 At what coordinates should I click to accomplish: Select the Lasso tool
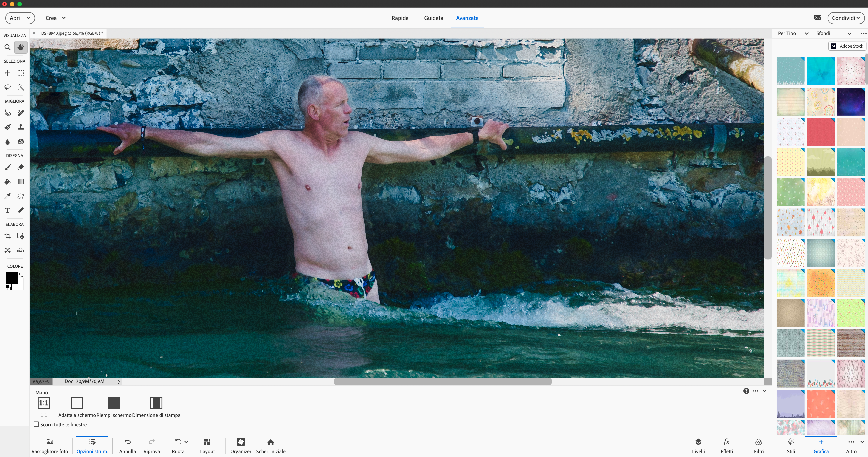pos(7,88)
